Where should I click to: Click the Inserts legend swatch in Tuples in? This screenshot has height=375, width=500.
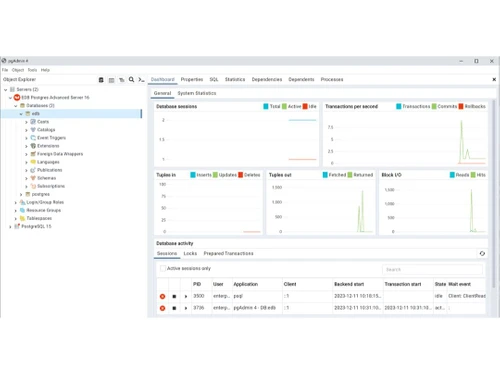(x=193, y=175)
